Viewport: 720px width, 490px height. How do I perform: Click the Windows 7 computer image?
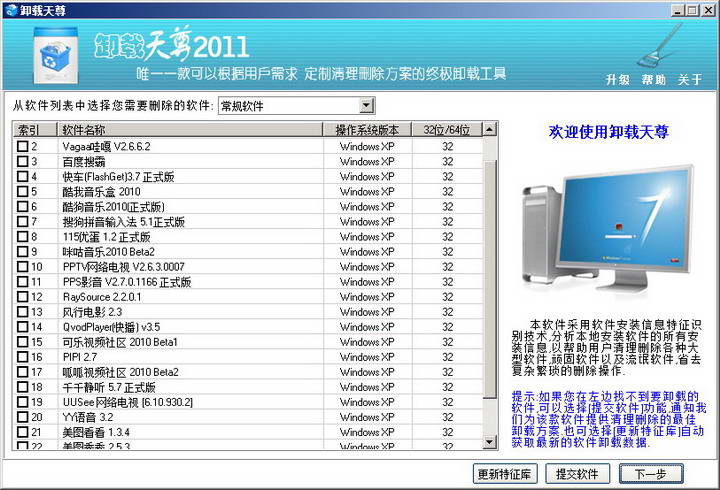pos(607,230)
